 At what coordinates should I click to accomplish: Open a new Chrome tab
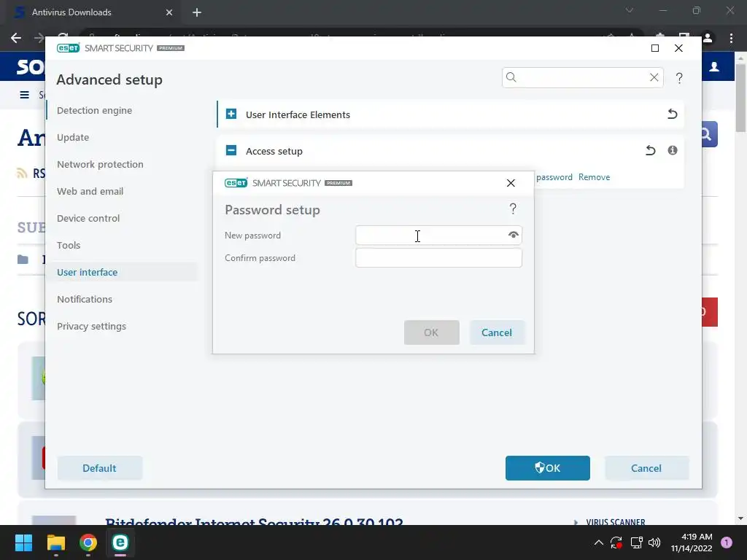point(197,12)
